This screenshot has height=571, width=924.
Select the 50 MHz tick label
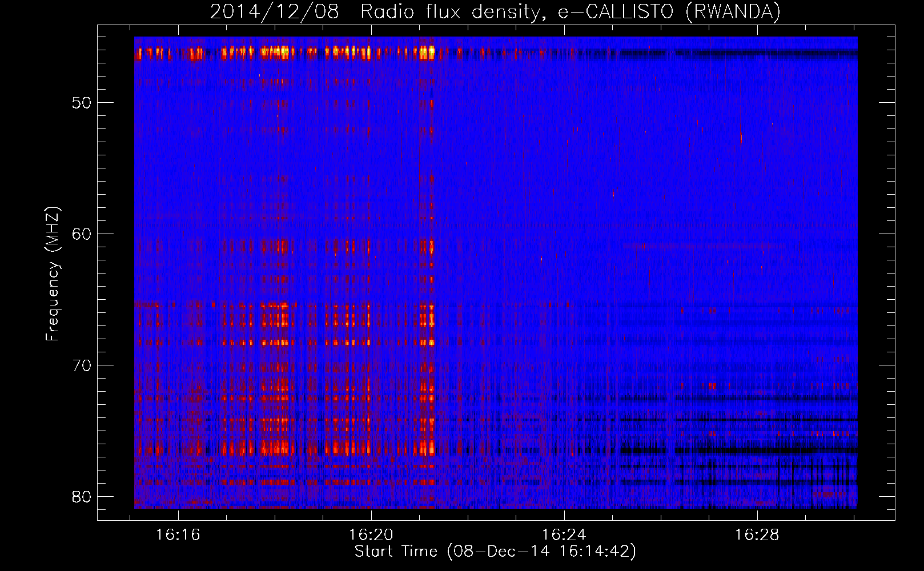82,103
